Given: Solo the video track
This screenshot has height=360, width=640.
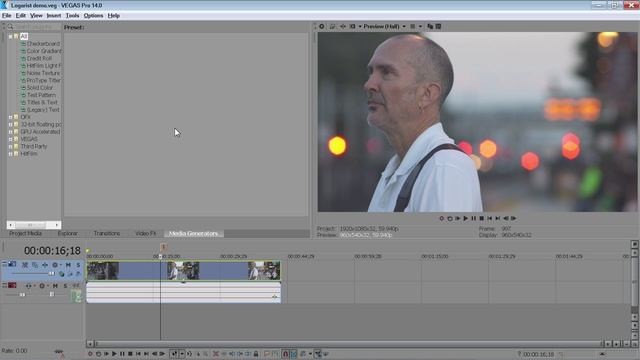Looking at the screenshot, I should click(x=78, y=265).
